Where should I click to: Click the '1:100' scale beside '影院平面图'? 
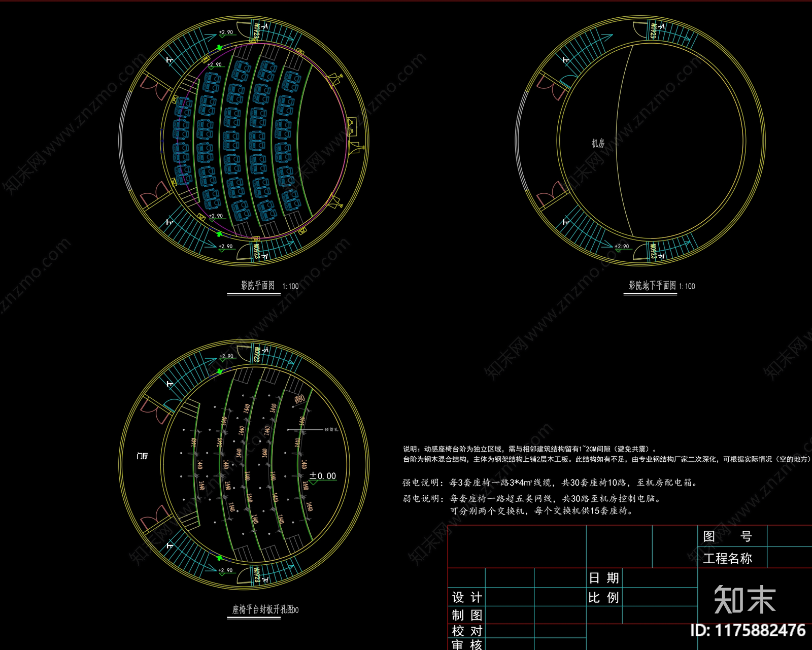coord(290,287)
